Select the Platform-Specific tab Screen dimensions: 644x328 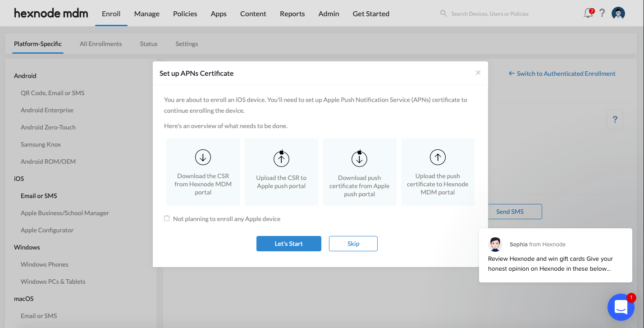tap(38, 44)
